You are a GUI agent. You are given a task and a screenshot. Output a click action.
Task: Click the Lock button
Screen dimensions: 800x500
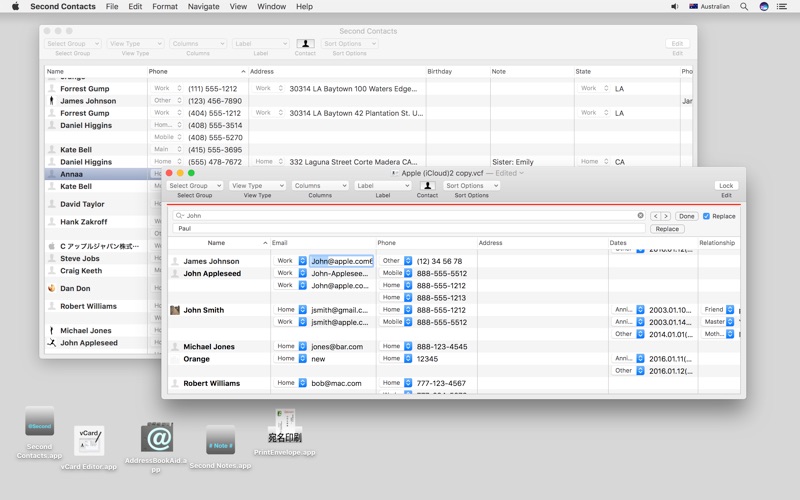[x=726, y=186]
